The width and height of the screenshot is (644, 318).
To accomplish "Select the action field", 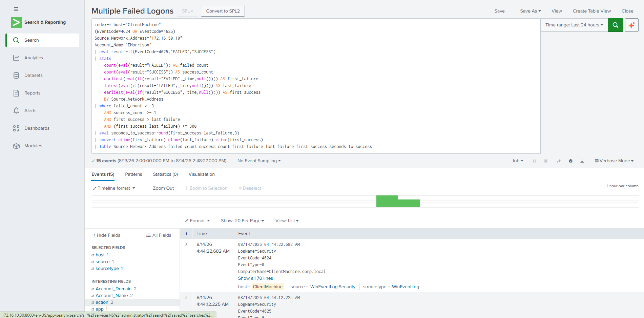I will click(x=102, y=302).
